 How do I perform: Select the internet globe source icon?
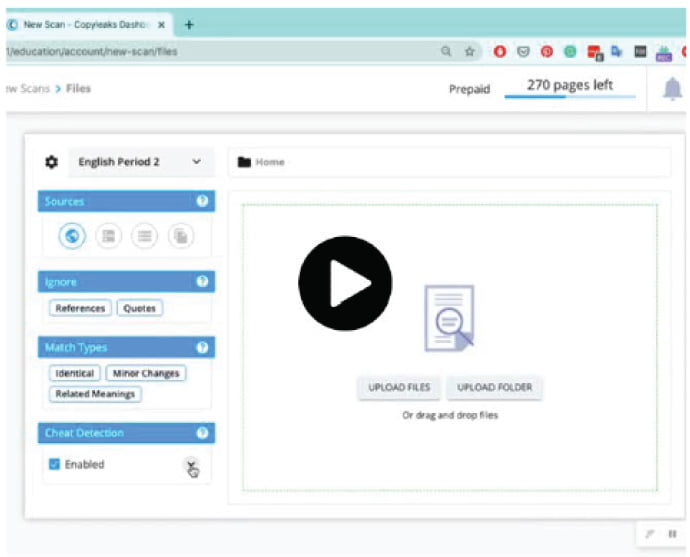(72, 236)
